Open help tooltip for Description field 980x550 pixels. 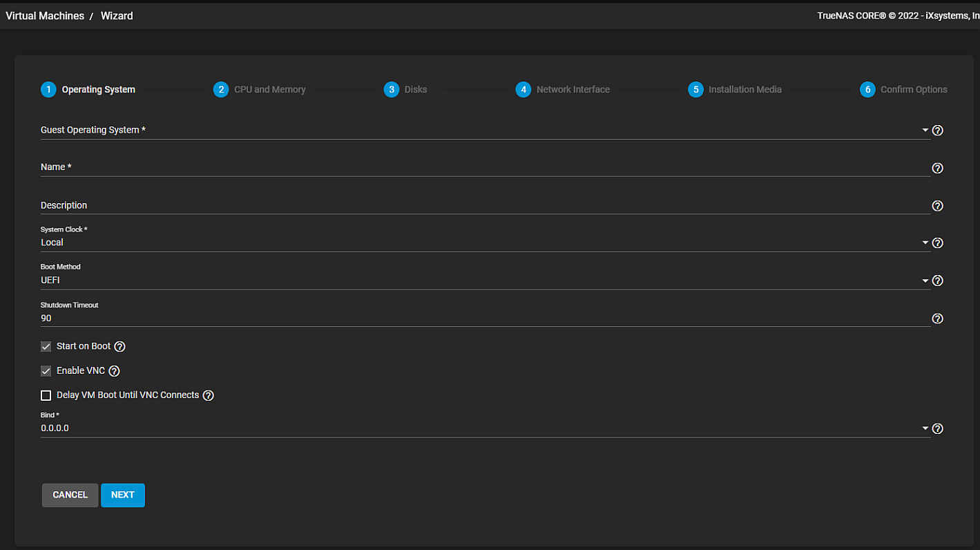(x=937, y=206)
